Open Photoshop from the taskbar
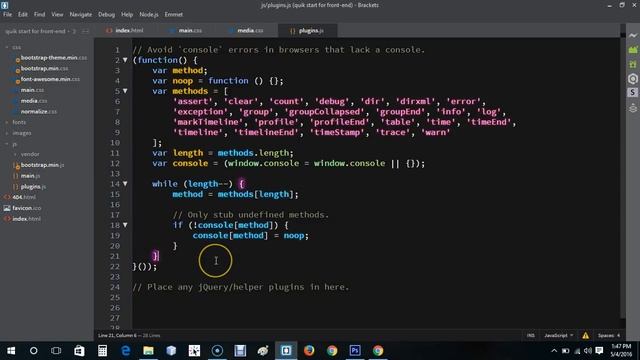The height and width of the screenshot is (360, 640). tap(355, 351)
